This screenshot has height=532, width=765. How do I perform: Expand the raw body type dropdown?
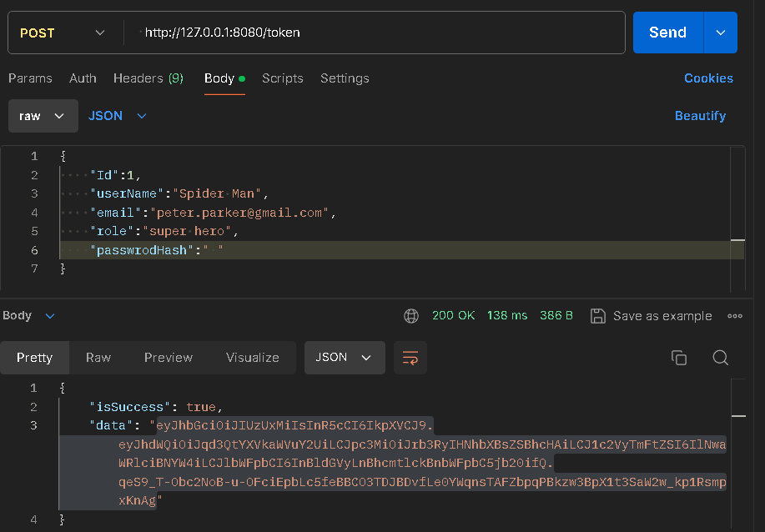coord(43,116)
